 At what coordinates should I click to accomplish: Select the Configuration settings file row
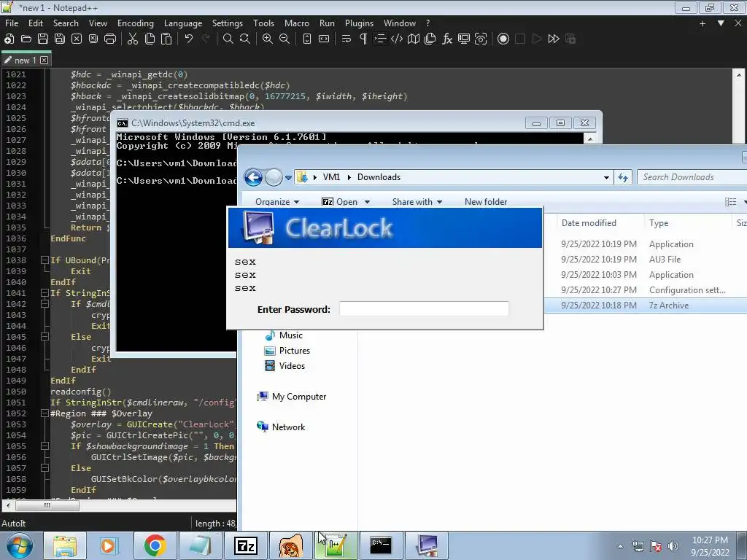[x=646, y=290]
